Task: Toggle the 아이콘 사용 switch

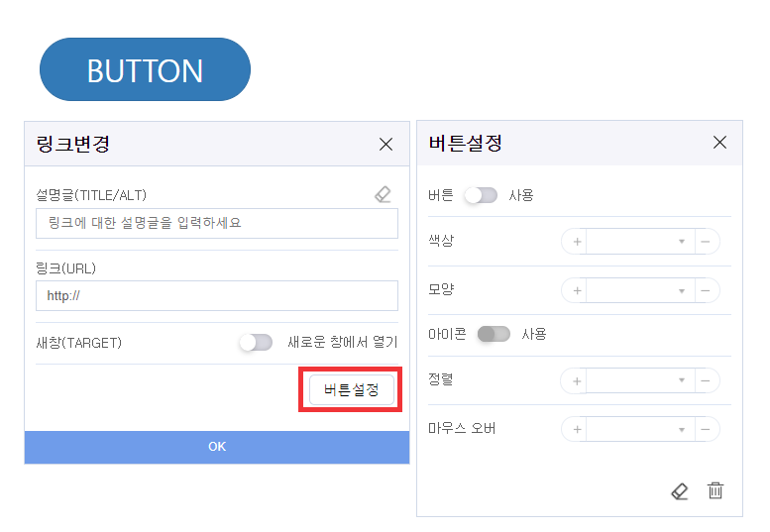Action: 494,334
